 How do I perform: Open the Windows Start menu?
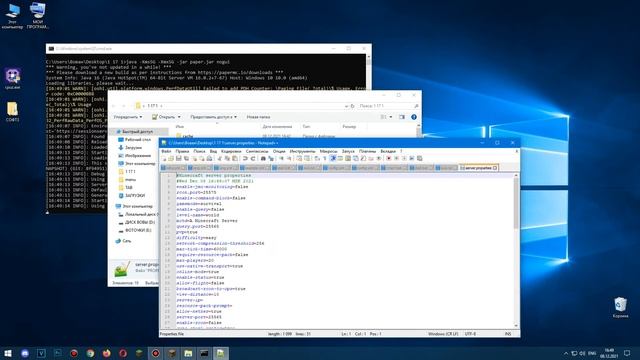click(8, 353)
